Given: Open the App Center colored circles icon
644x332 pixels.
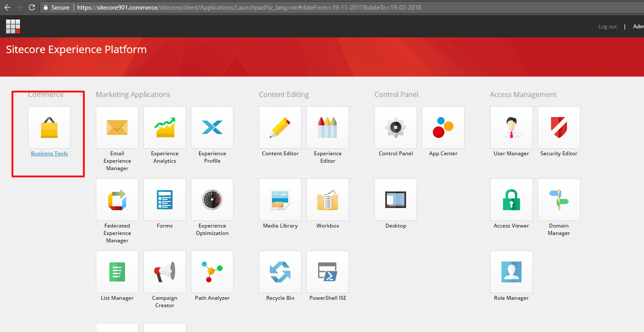Looking at the screenshot, I should coord(443,127).
